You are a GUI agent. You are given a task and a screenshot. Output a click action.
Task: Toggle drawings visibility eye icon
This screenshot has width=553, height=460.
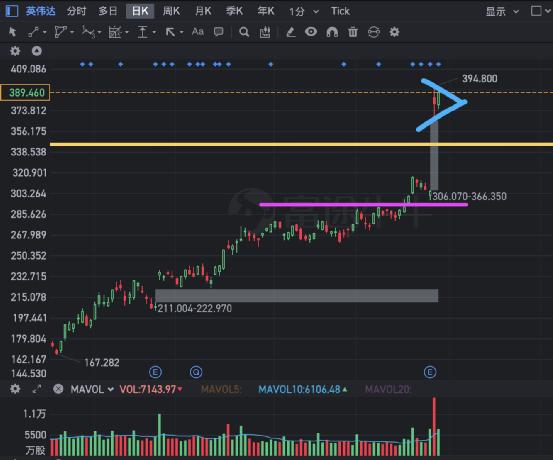point(311,32)
